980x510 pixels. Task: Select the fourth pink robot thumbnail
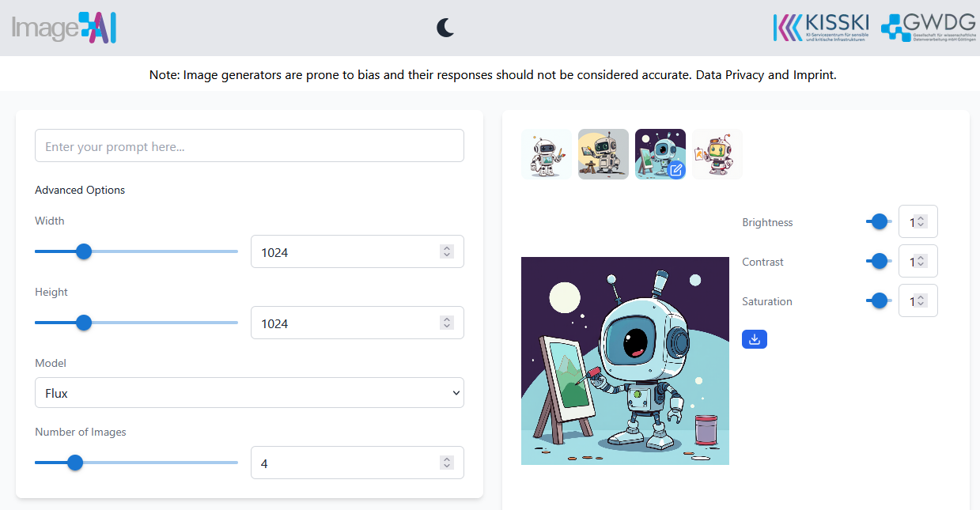717,154
